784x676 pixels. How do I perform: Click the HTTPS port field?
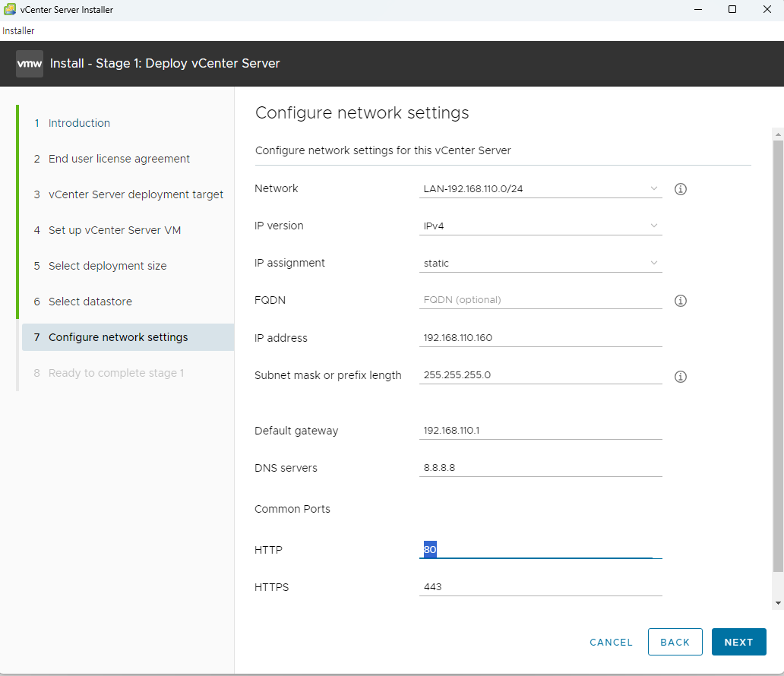tap(540, 587)
